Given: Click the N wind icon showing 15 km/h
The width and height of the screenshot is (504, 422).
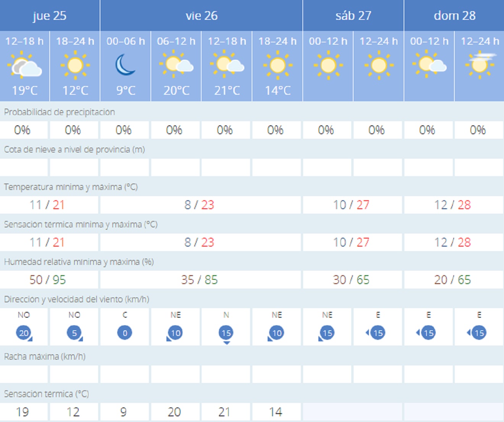Looking at the screenshot, I should tap(226, 333).
